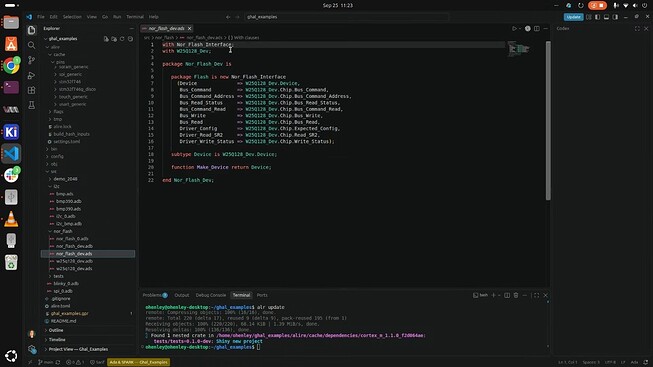Click New Folder icon in Explorer header
The width and height of the screenshot is (653, 367).
coord(114,39)
